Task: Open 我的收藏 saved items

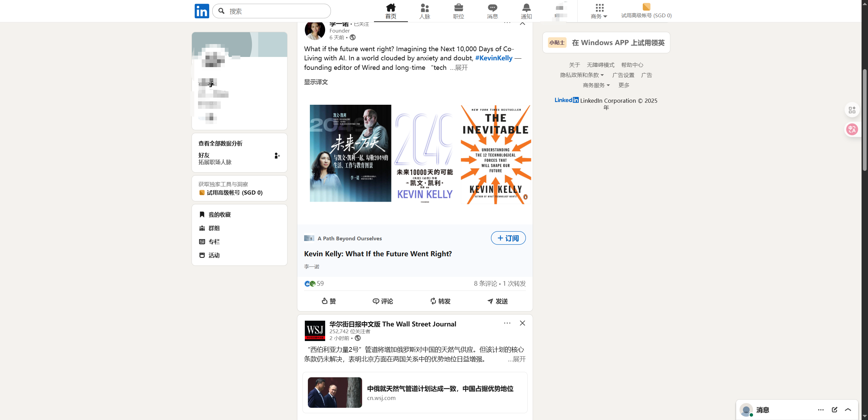Action: (x=219, y=215)
